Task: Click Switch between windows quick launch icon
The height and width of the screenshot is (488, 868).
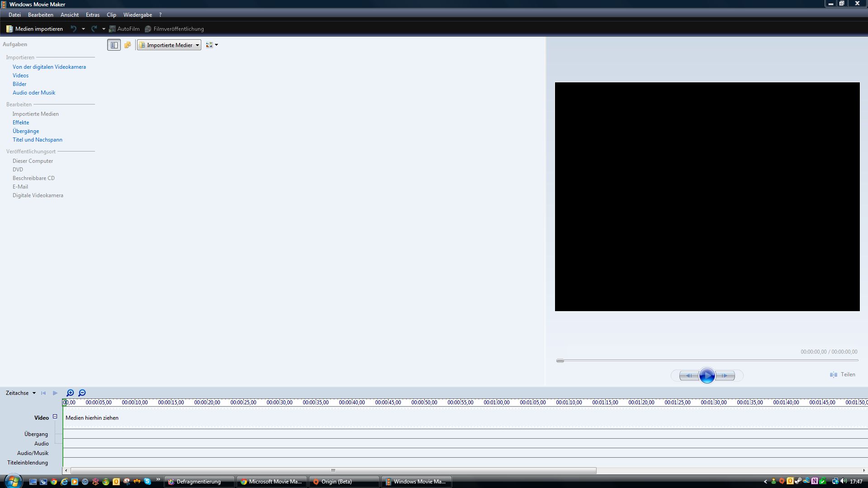Action: coord(43,482)
